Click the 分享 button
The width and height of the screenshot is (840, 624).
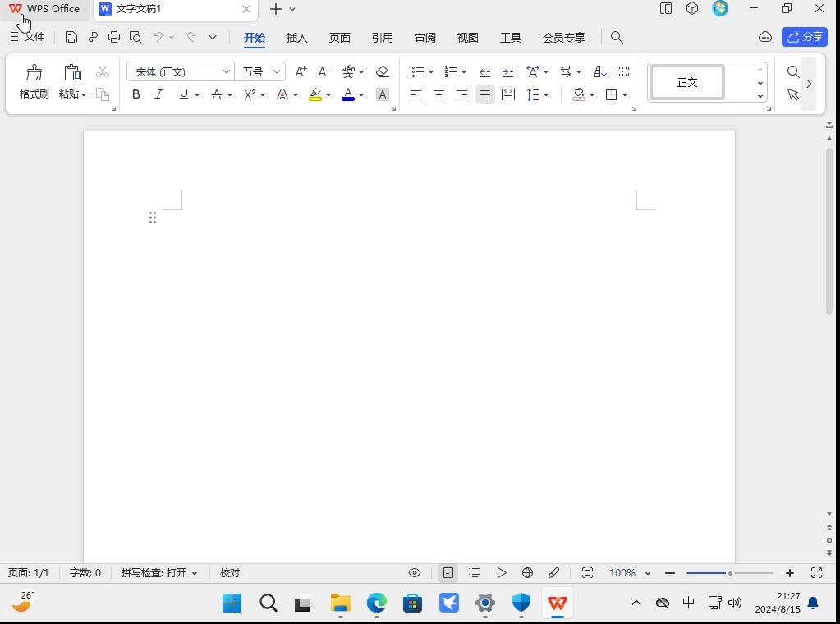[x=803, y=37]
